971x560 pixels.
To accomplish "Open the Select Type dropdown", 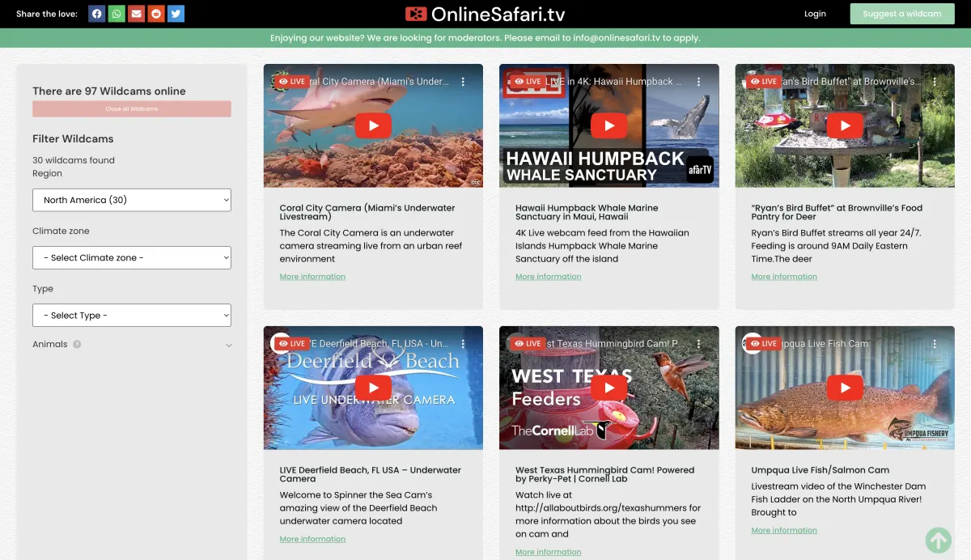I will click(x=132, y=316).
